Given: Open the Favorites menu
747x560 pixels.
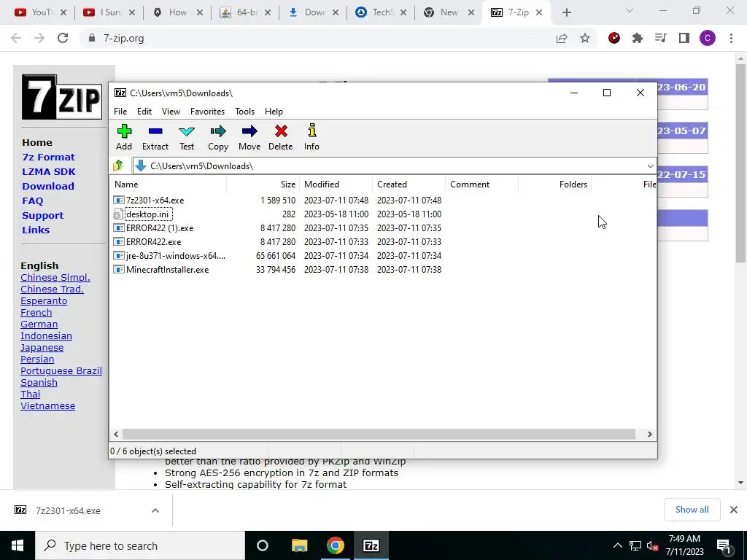Looking at the screenshot, I should click(x=207, y=112).
